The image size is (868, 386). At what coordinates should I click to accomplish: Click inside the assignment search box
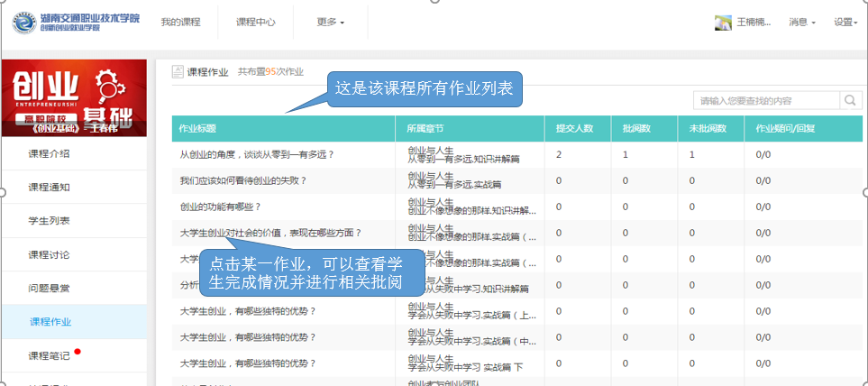click(766, 100)
